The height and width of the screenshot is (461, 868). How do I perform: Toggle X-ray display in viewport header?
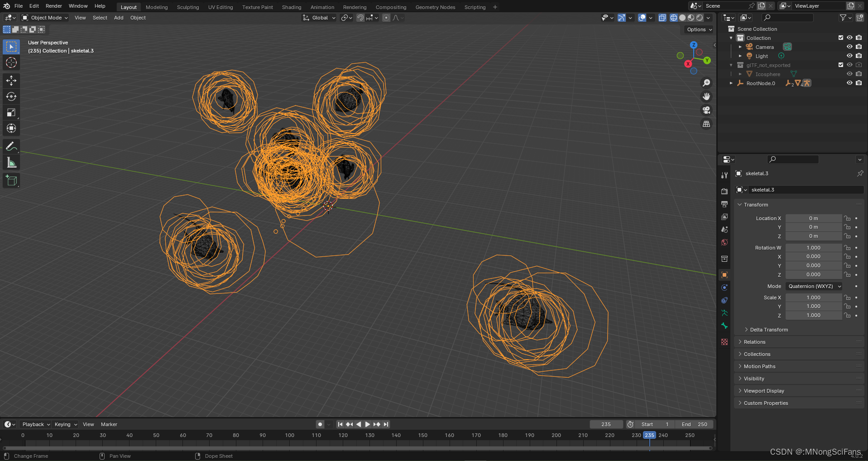pyautogui.click(x=662, y=18)
